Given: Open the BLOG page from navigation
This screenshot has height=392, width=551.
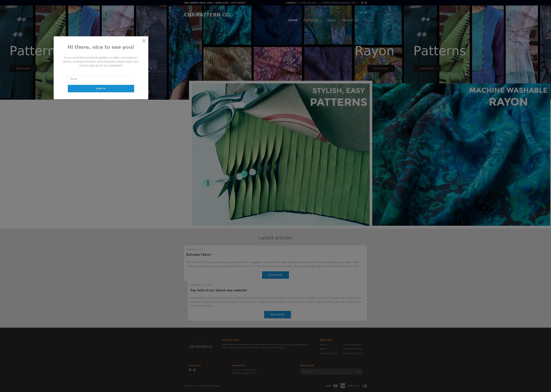Looking at the screenshot, I should [x=332, y=20].
